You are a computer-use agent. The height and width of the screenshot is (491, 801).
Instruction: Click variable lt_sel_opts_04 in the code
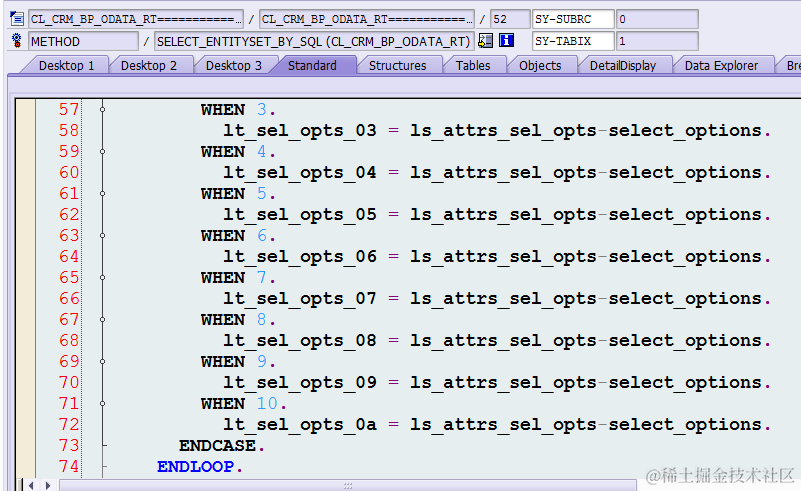pyautogui.click(x=300, y=173)
